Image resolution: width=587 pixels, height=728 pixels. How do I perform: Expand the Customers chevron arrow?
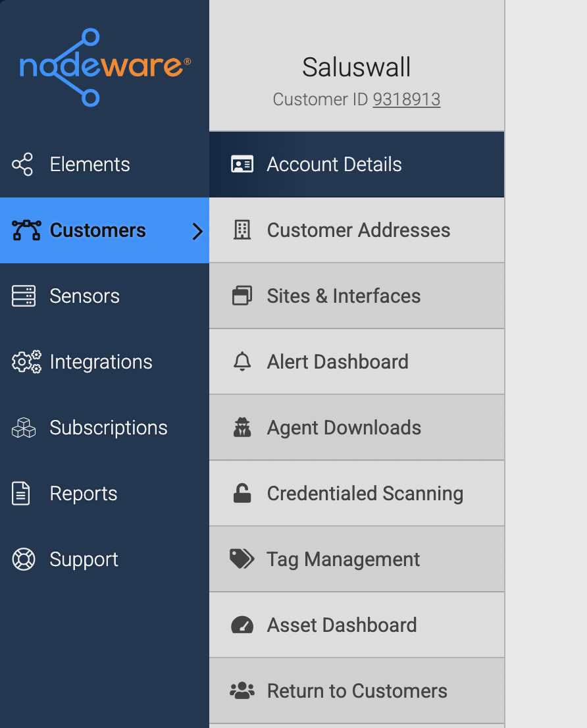(x=197, y=231)
